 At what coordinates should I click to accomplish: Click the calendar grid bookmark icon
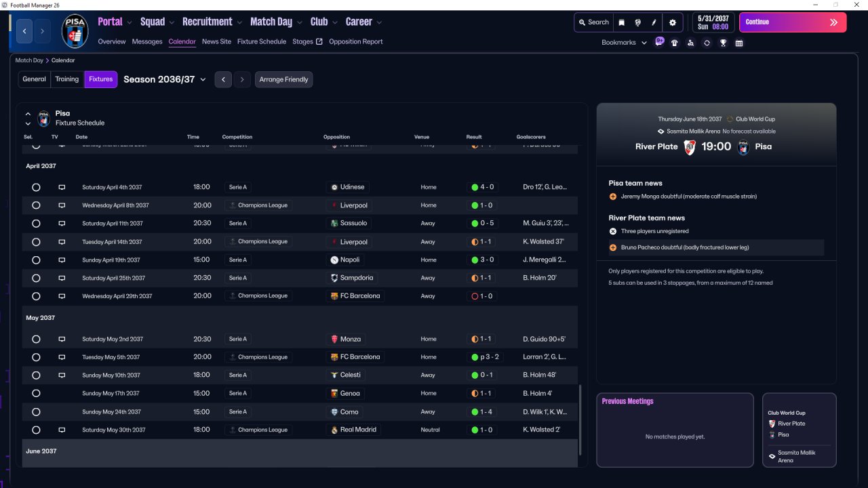pos(739,43)
